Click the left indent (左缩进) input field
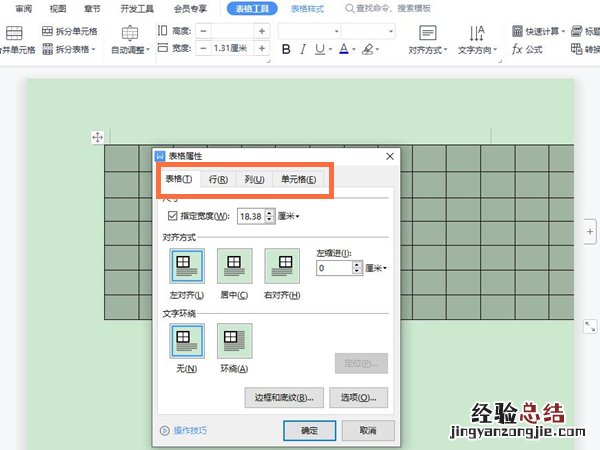Image resolution: width=600 pixels, height=450 pixels. tap(336, 268)
